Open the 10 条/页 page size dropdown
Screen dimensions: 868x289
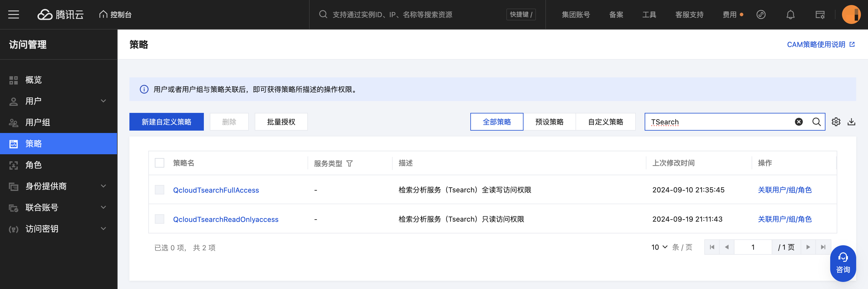click(x=659, y=247)
